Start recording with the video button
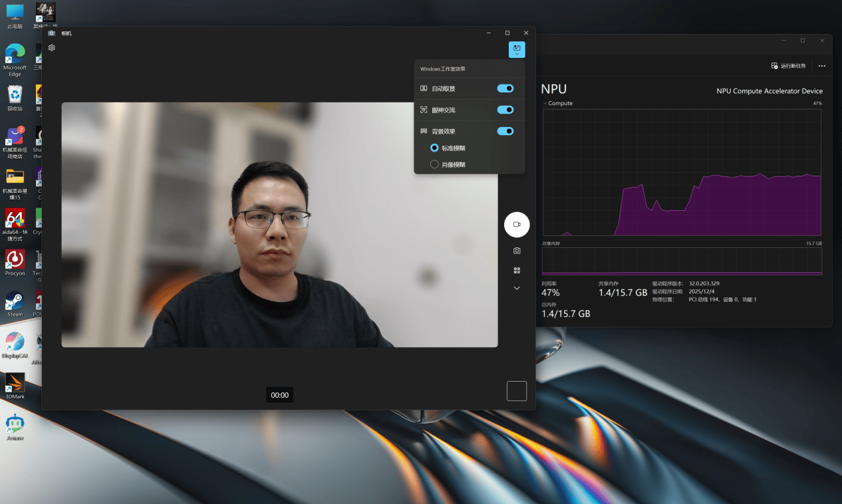 coord(517,225)
